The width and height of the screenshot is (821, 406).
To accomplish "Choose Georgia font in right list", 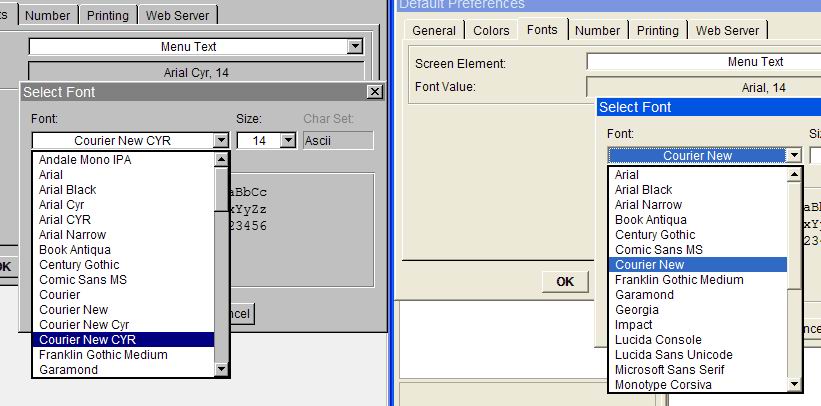I will (x=636, y=310).
